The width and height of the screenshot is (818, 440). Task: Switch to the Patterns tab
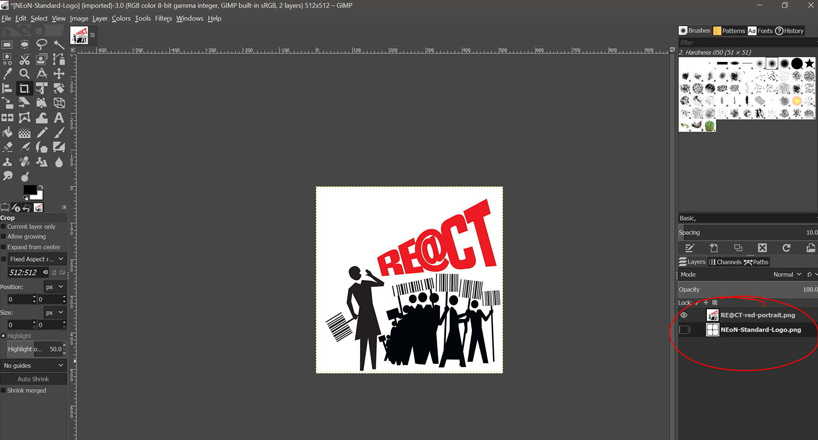tap(729, 31)
